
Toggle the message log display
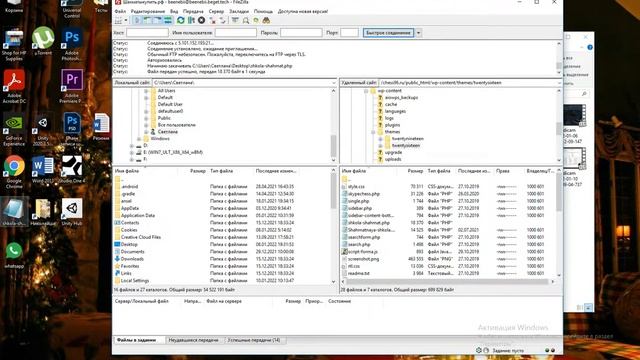point(137,20)
